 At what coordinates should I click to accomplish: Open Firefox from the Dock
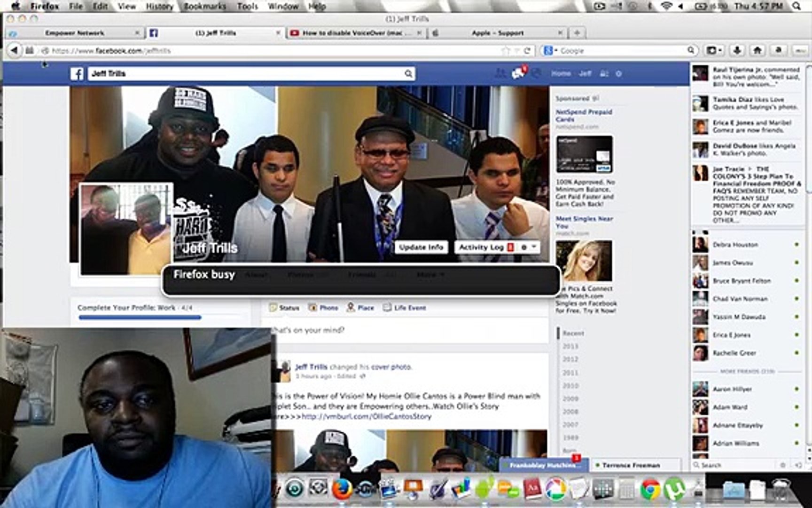[x=342, y=489]
